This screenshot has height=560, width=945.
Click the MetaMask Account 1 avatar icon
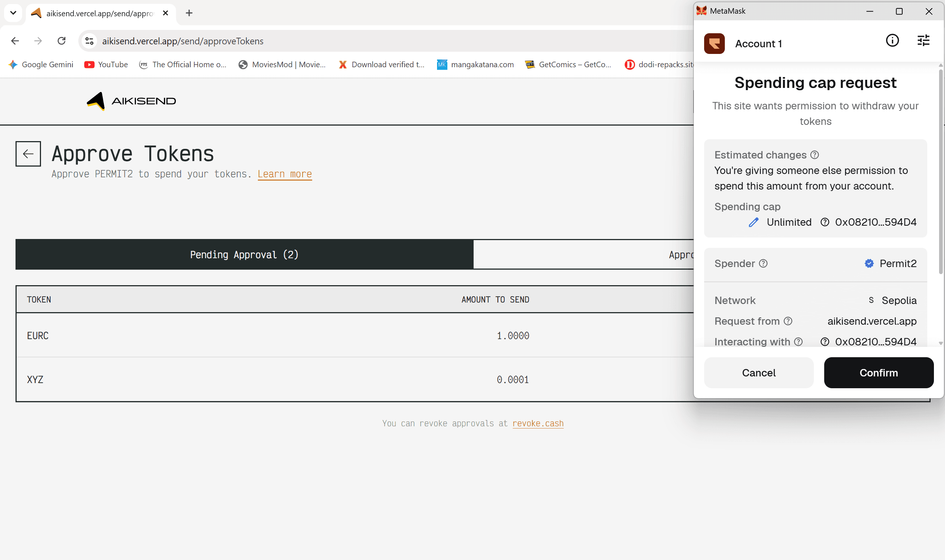(714, 43)
